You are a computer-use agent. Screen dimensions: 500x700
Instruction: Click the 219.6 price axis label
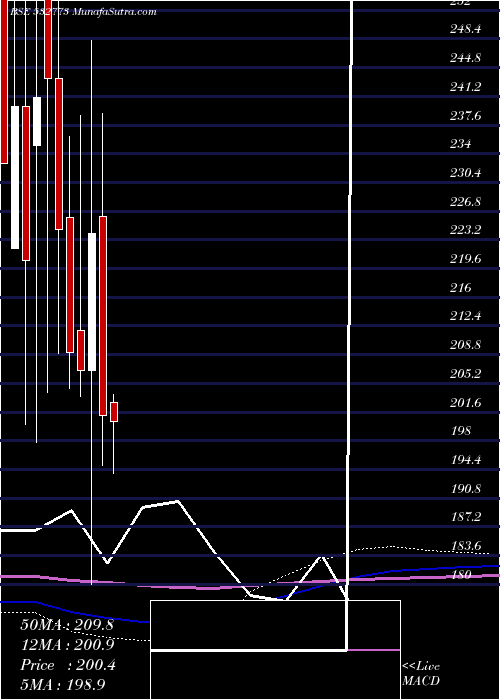click(465, 259)
